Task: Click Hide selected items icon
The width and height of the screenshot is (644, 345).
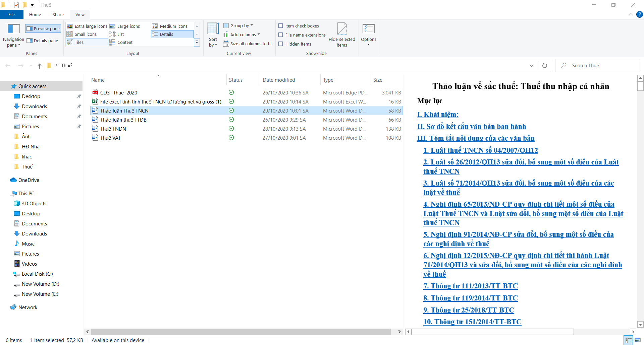Action: (x=342, y=33)
